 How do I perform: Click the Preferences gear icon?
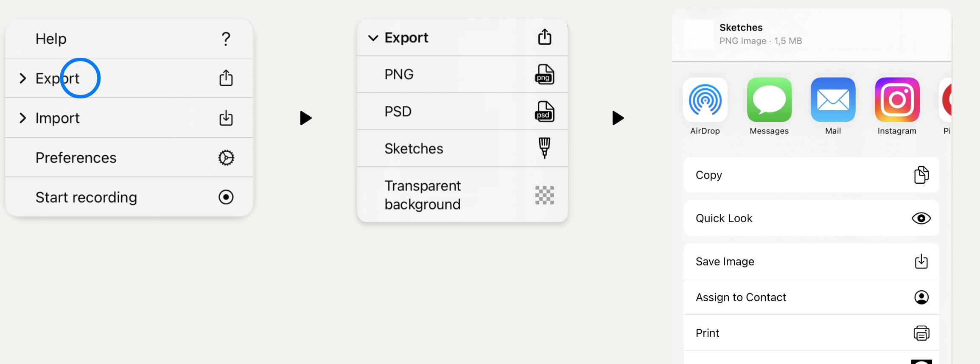(x=226, y=158)
